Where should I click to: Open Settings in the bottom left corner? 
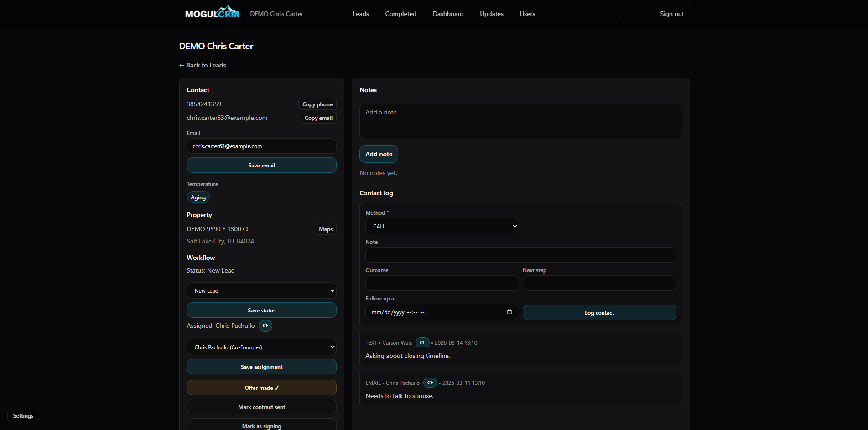tap(23, 415)
